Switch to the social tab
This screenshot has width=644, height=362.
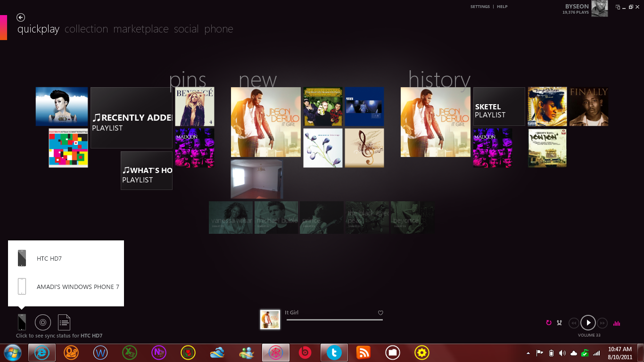[x=186, y=29]
